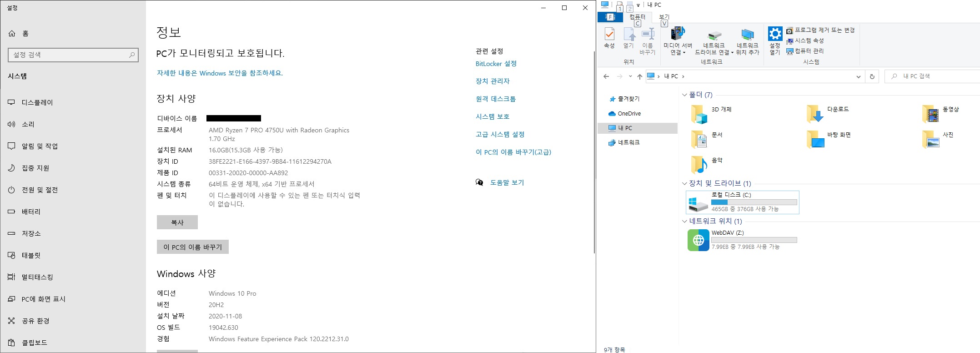Open the 바탕 화면 folder
980x353 pixels.
tap(829, 139)
